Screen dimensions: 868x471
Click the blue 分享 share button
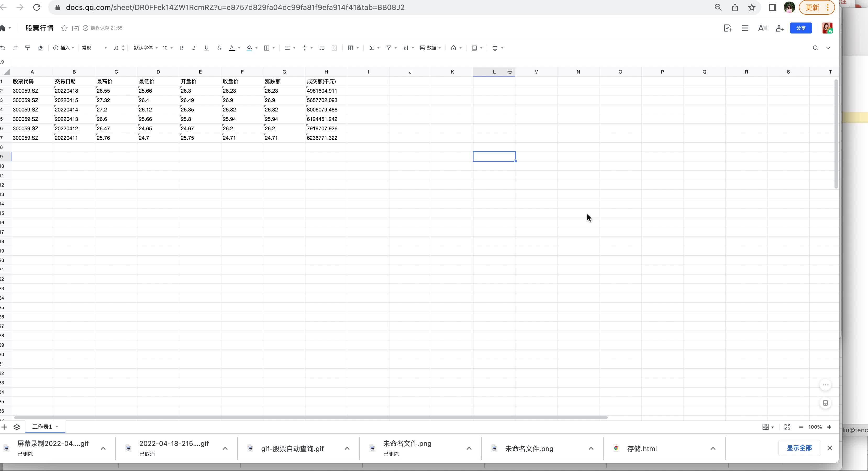click(801, 28)
